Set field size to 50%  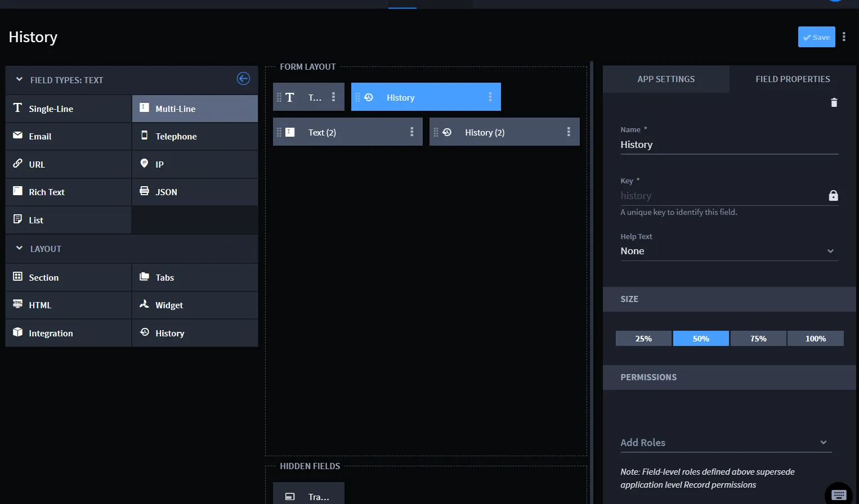tap(701, 339)
